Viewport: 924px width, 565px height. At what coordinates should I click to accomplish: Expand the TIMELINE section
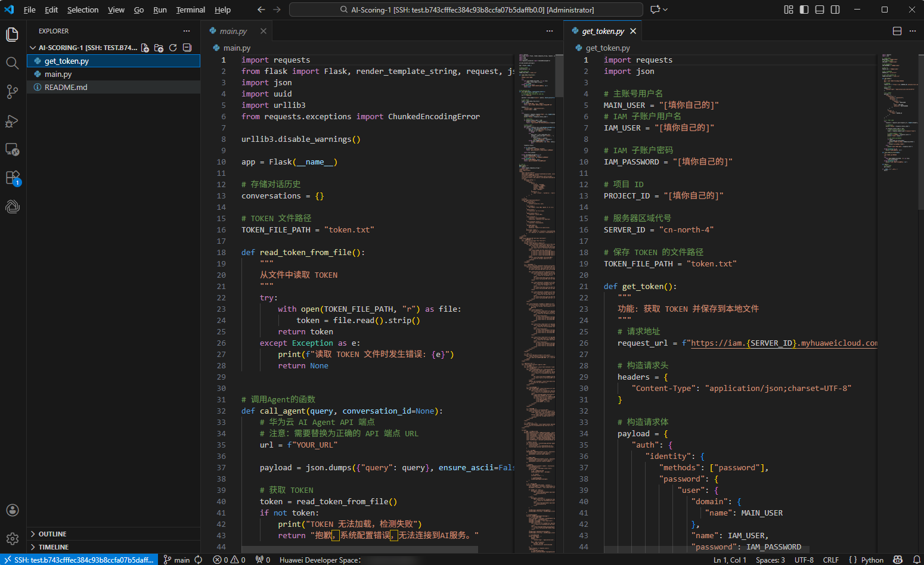[x=113, y=547]
